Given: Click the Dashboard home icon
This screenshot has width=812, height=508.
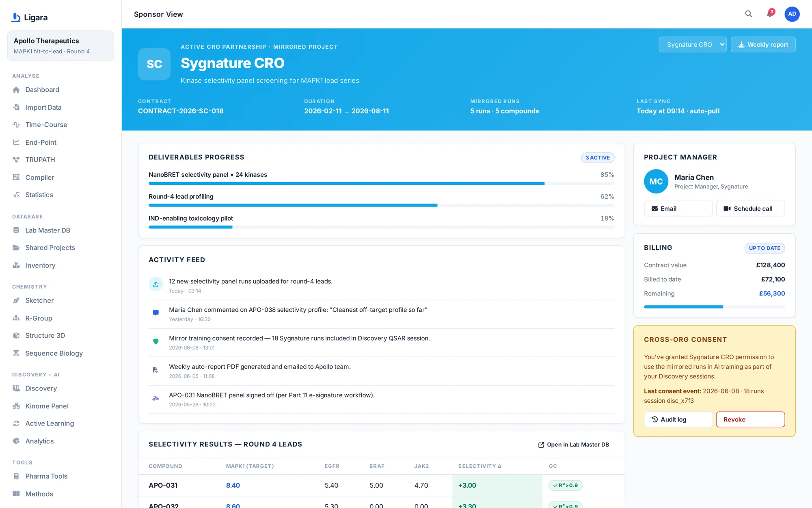Looking at the screenshot, I should pyautogui.click(x=16, y=90).
